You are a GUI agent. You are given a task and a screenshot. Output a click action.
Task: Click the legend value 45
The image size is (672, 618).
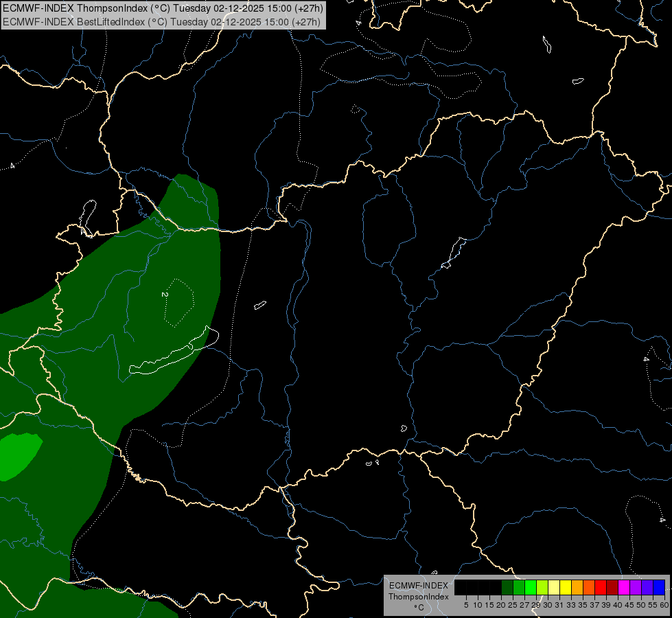click(629, 605)
